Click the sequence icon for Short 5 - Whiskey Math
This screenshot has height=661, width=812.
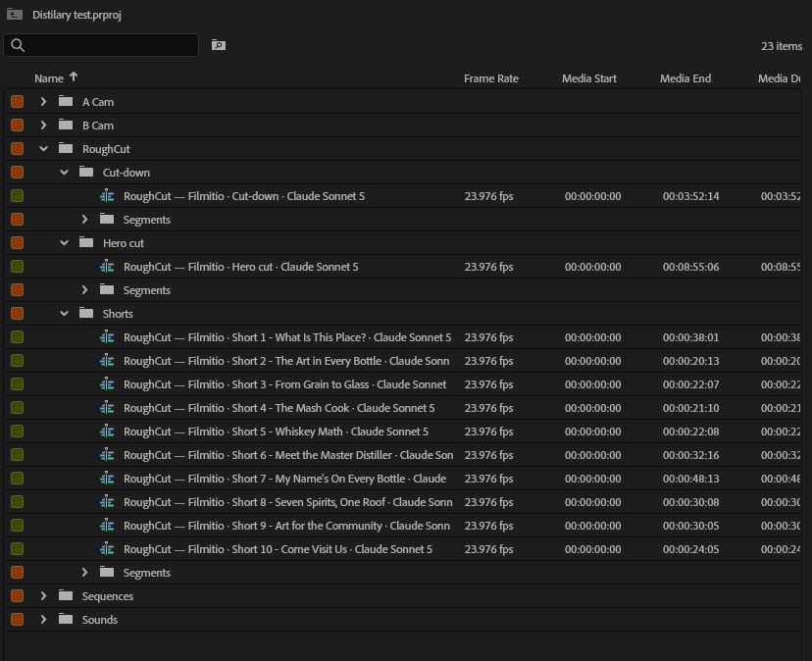pyautogui.click(x=107, y=431)
